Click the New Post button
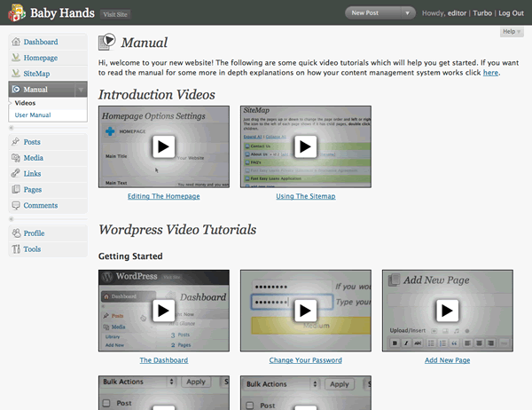532x410 pixels. [x=372, y=13]
